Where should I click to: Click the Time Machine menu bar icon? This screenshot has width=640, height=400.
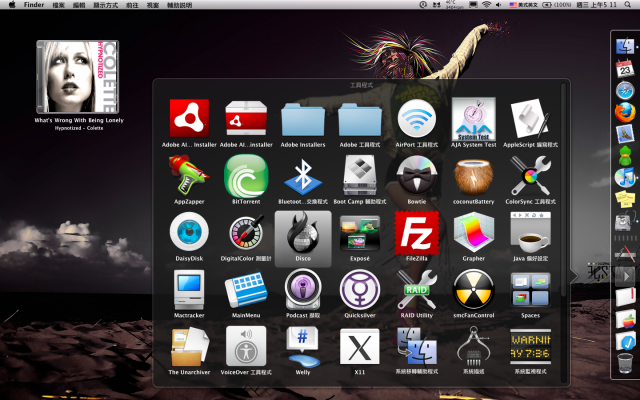pos(423,4)
